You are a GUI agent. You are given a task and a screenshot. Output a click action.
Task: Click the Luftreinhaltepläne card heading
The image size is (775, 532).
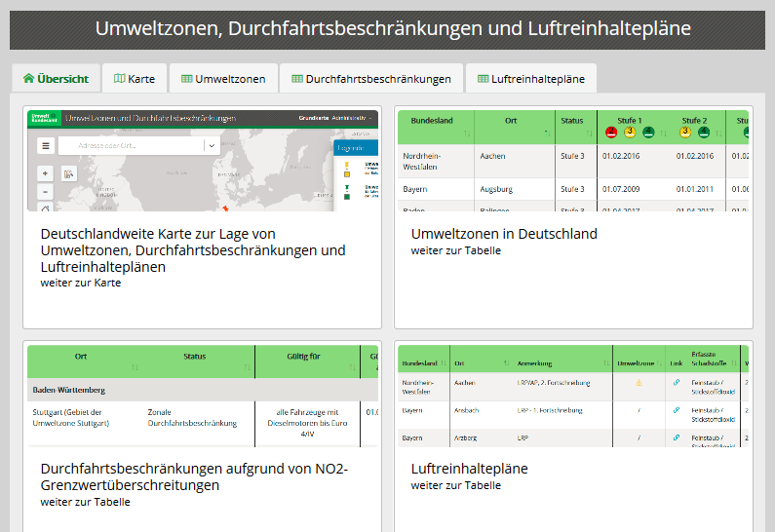(x=469, y=469)
